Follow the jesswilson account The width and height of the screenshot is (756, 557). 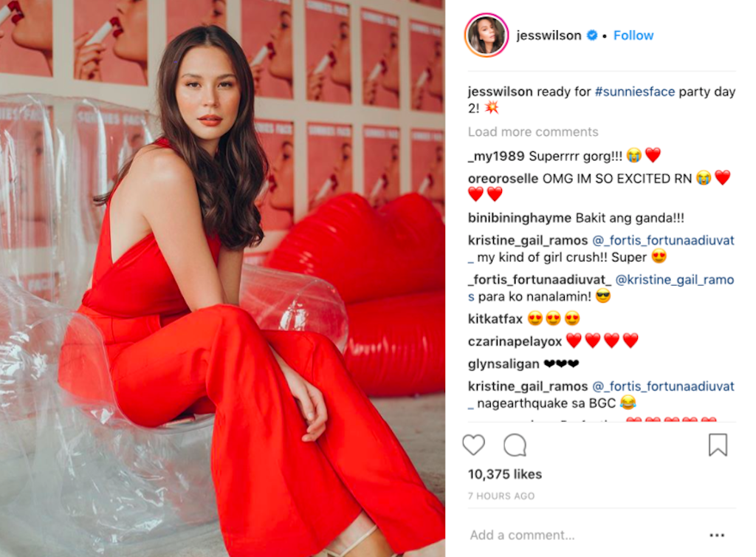coord(633,35)
